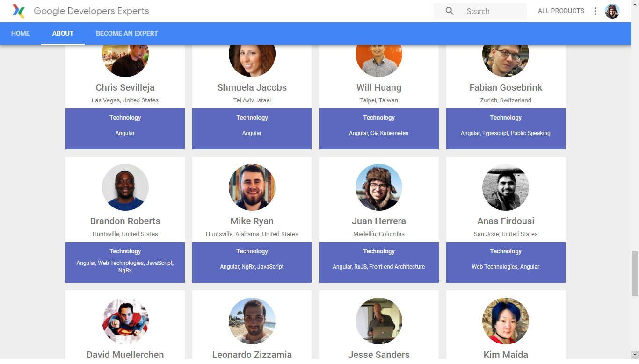This screenshot has width=639, height=364.
Task: Click Jesse Sanders' profile photo
Action: click(379, 321)
